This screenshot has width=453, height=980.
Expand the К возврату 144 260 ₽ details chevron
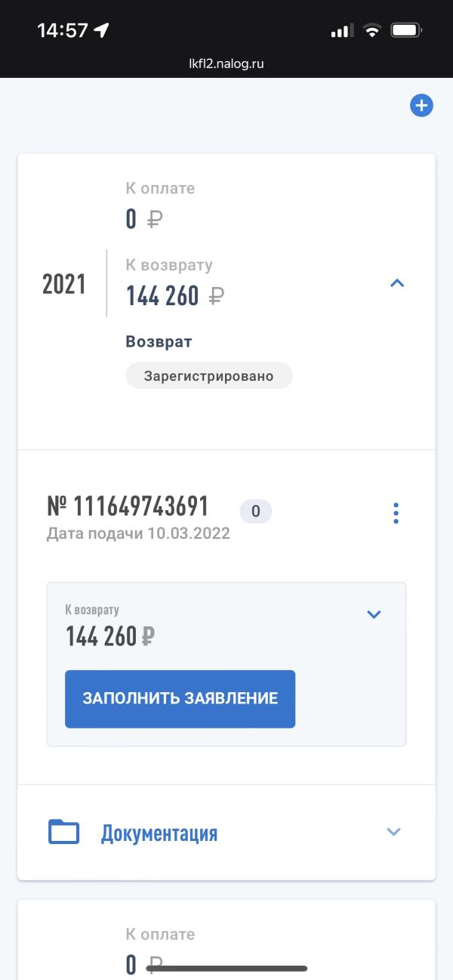coord(374,614)
